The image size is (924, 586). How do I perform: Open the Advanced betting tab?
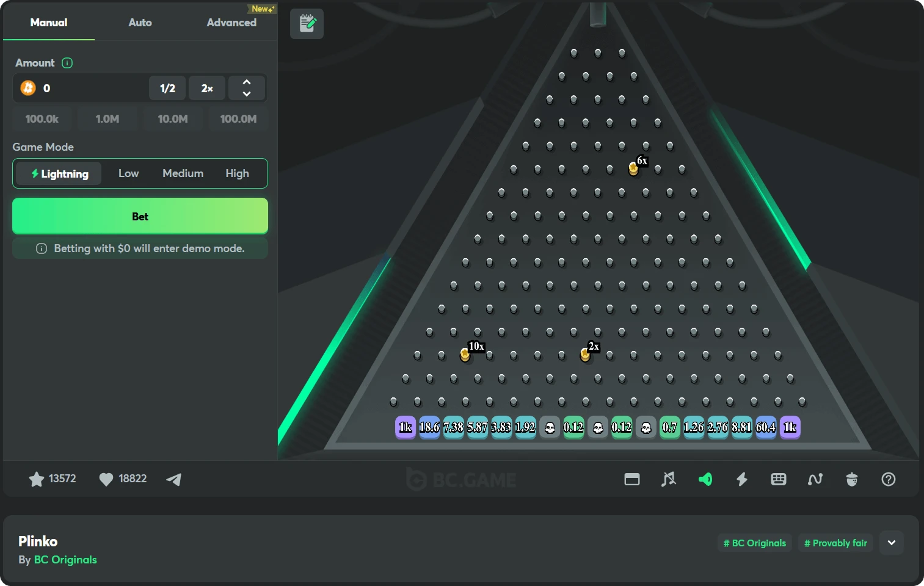231,22
